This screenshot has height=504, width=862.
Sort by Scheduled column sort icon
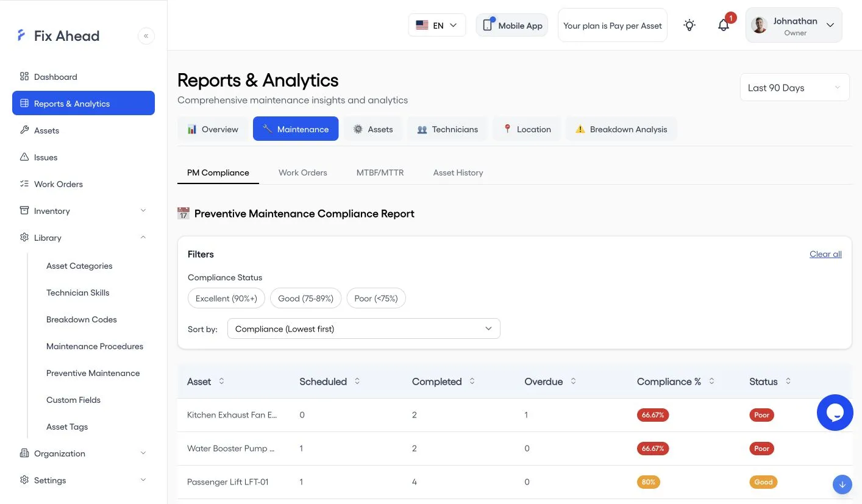[x=357, y=381]
